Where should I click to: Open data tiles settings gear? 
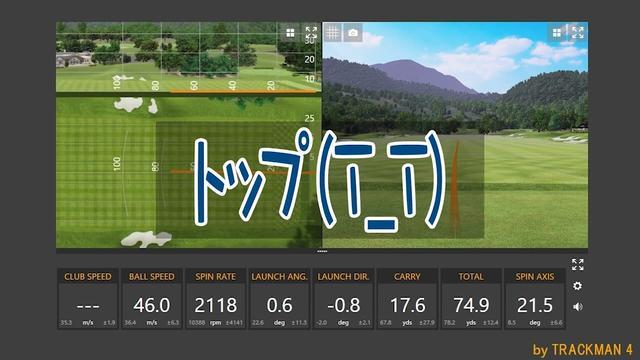pos(577,286)
